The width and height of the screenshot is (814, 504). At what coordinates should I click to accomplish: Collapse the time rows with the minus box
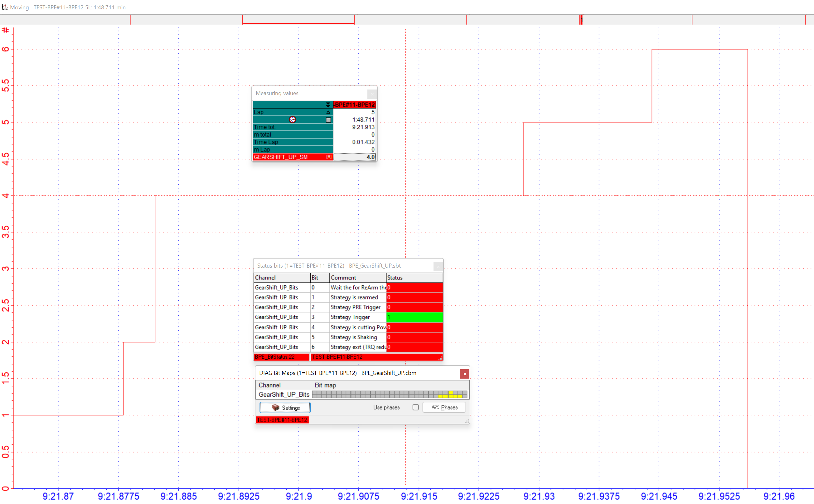328,120
